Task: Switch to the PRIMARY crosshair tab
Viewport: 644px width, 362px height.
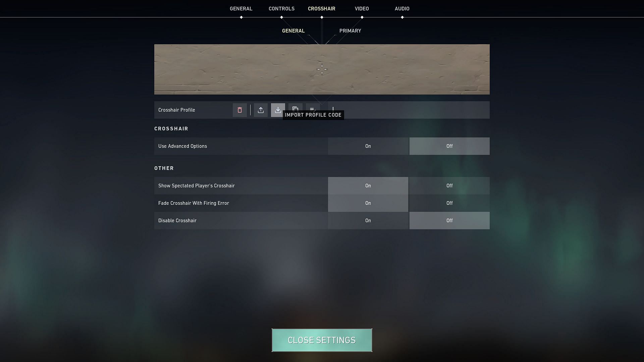Action: pos(350,31)
